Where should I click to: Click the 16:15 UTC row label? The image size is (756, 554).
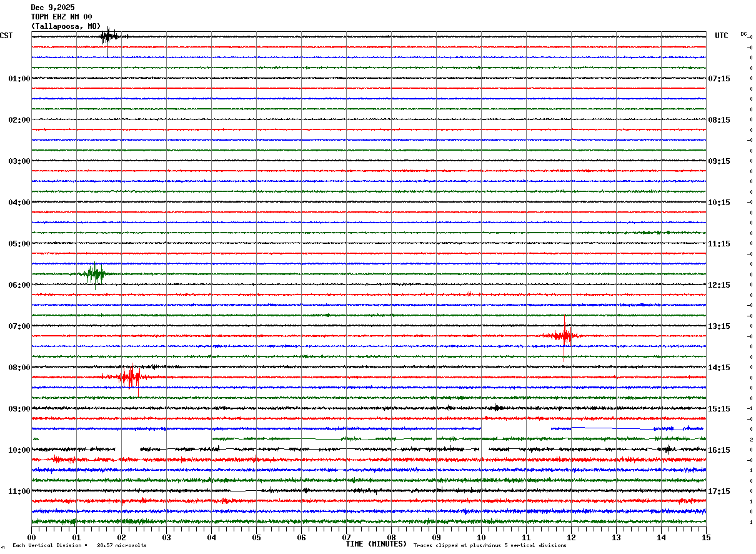pyautogui.click(x=719, y=450)
